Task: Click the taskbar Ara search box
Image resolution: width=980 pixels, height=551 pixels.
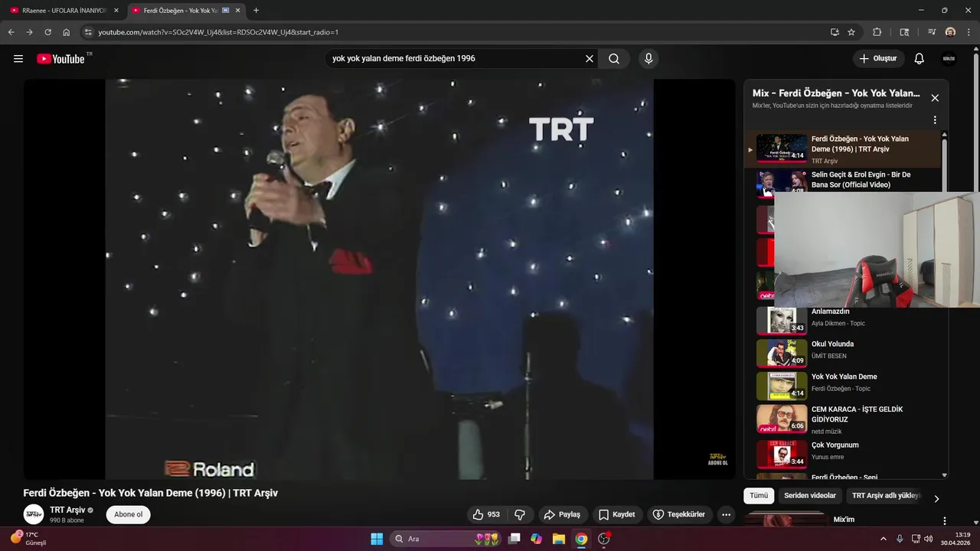Action: pos(446,539)
